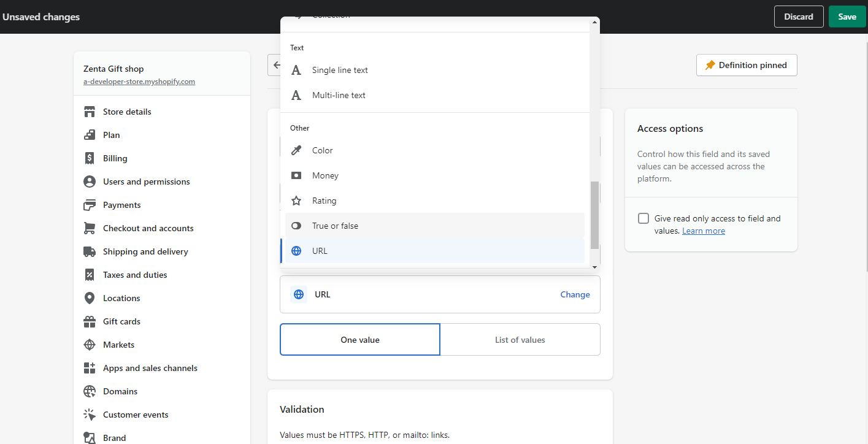Viewport: 868px width, 444px height.
Task: Click the Billing dollar receipt icon
Action: pyautogui.click(x=90, y=158)
